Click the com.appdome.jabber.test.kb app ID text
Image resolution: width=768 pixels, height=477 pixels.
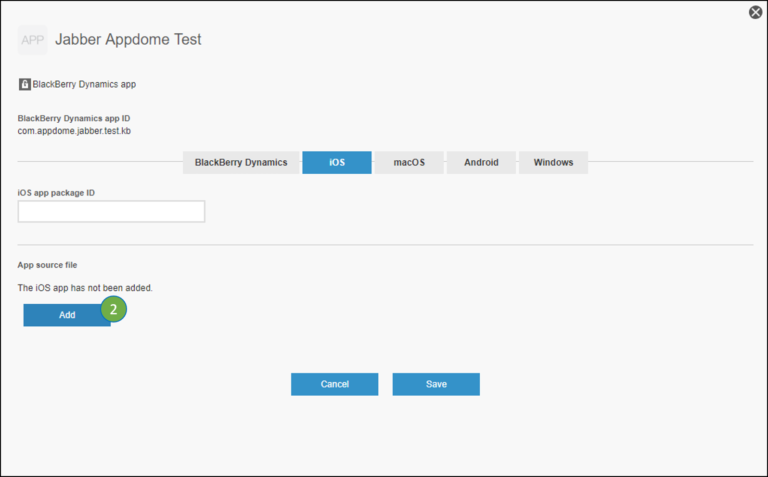pos(75,131)
